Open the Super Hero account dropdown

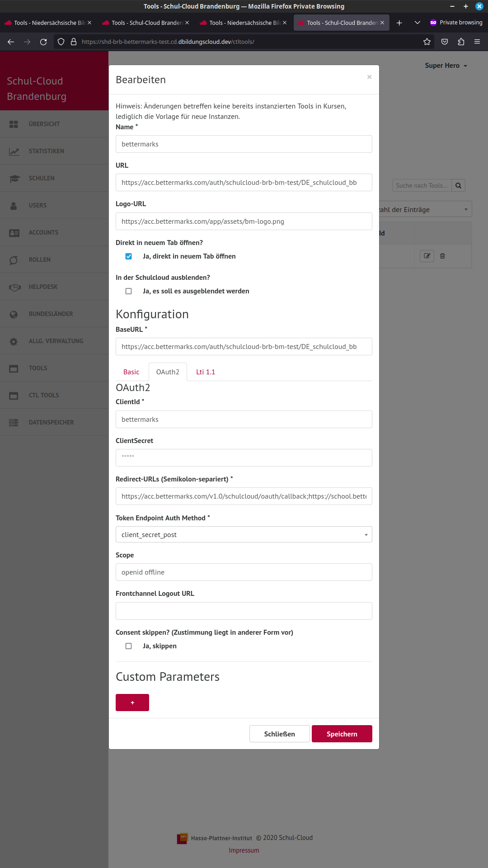pos(446,66)
